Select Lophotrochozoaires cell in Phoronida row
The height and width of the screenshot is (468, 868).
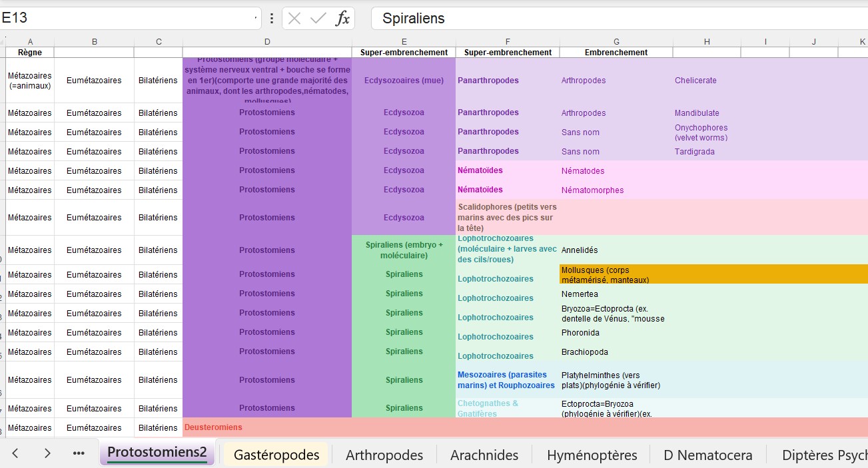click(x=508, y=332)
